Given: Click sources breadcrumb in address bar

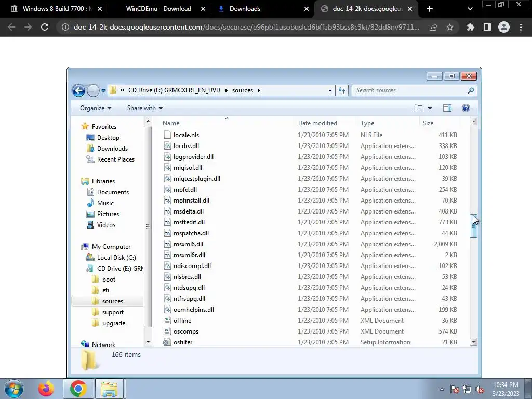Looking at the screenshot, I should [243, 90].
